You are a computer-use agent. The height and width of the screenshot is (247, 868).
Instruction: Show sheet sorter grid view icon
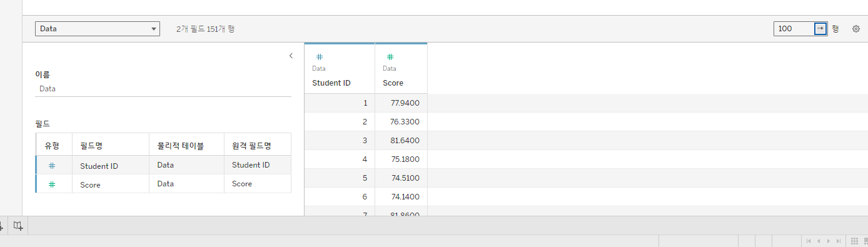click(854, 241)
